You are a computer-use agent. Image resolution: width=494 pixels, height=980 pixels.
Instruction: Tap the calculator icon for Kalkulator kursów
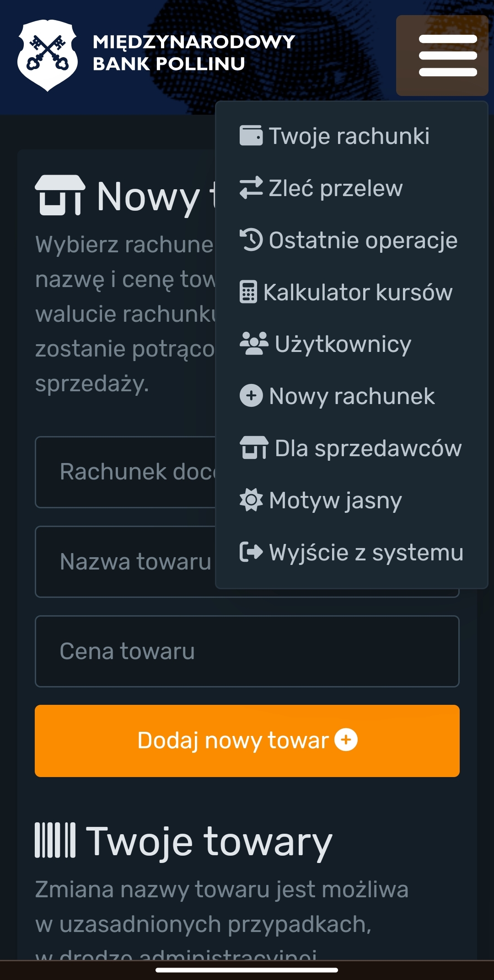pyautogui.click(x=248, y=292)
